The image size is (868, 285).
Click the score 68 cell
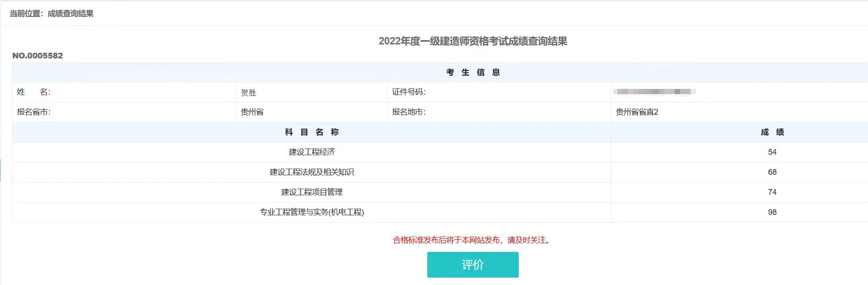click(x=772, y=172)
